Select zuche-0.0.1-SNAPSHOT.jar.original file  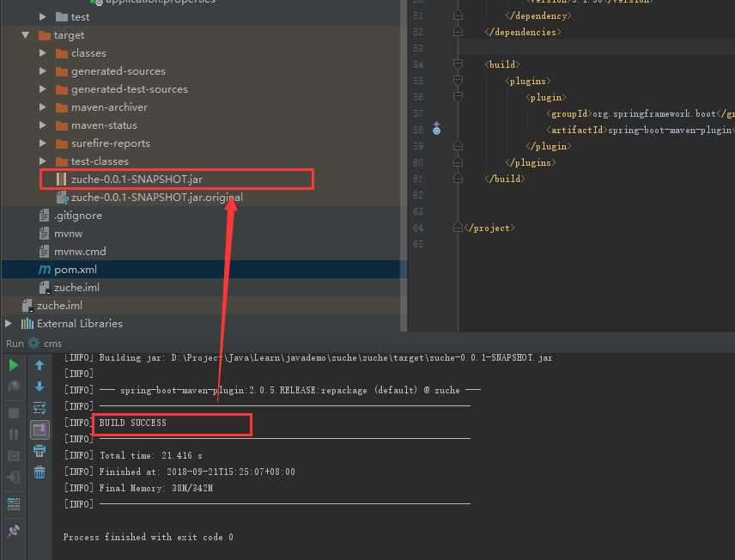pos(157,198)
